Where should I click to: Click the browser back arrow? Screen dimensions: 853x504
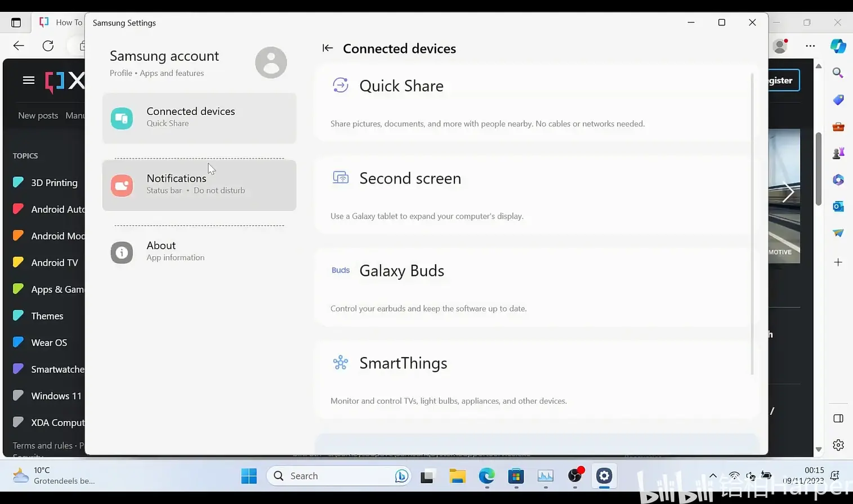(19, 46)
